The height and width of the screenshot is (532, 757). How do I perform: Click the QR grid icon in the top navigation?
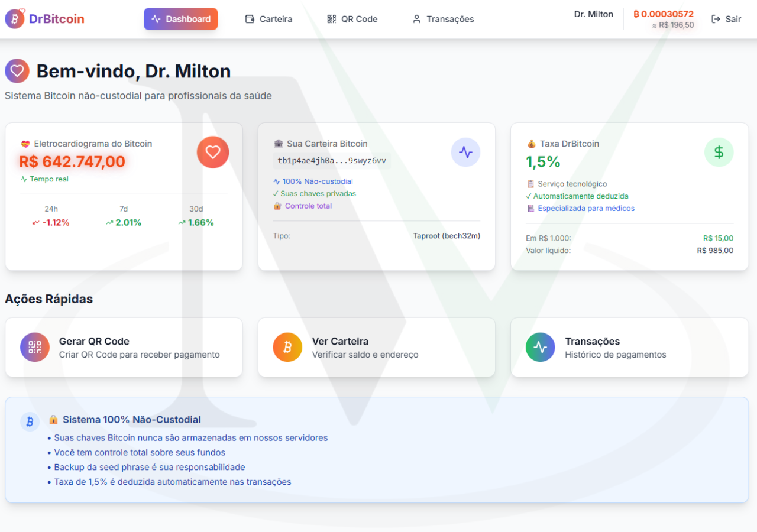point(331,19)
